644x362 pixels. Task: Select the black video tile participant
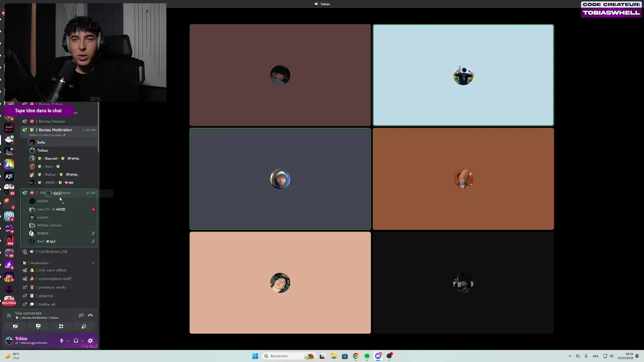tap(463, 283)
